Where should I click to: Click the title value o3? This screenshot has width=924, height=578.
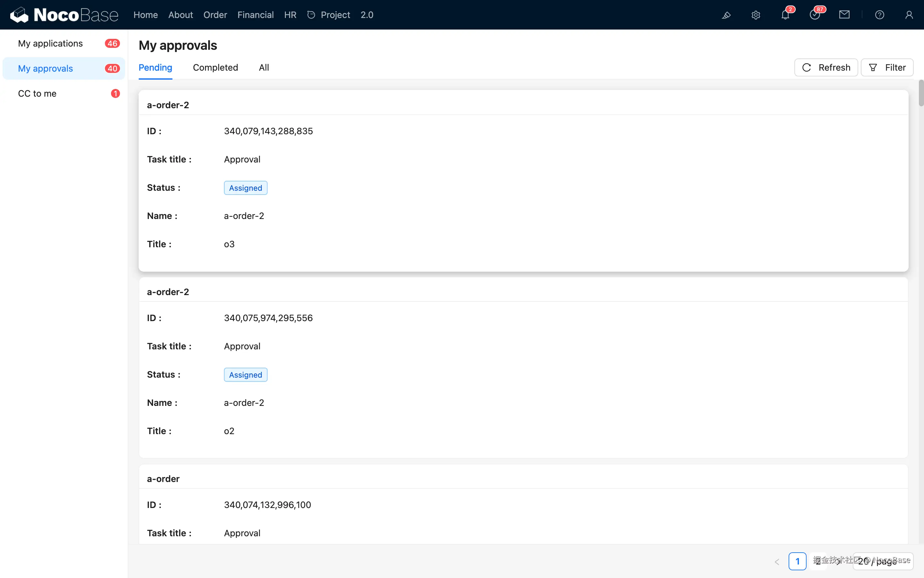[x=229, y=244]
